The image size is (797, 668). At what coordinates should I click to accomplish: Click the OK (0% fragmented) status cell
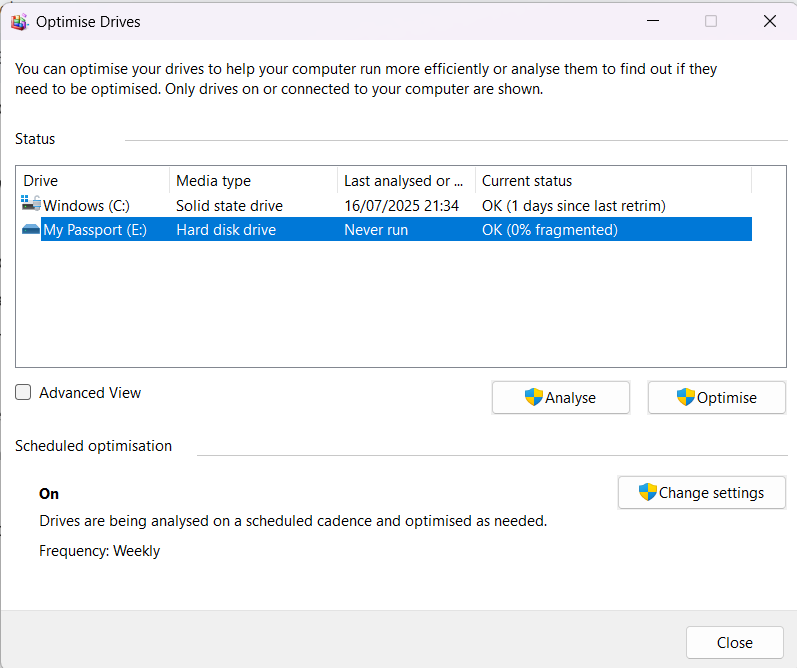click(x=549, y=230)
